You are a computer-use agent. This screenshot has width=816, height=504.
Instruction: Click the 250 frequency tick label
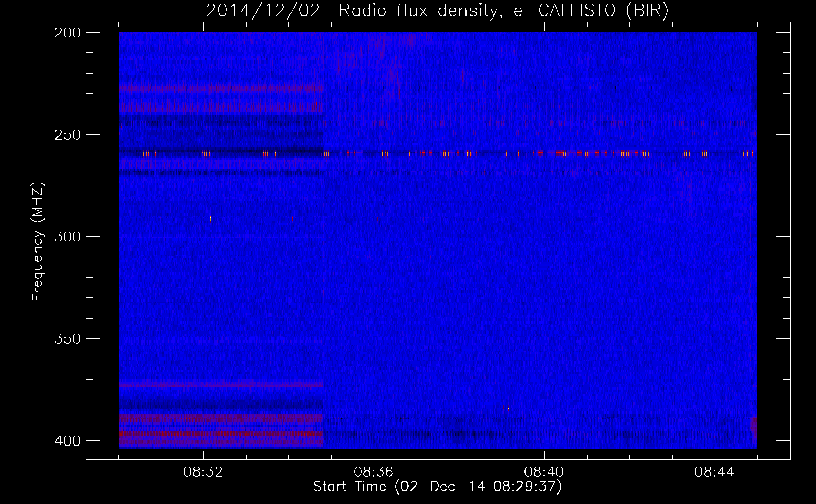click(67, 135)
